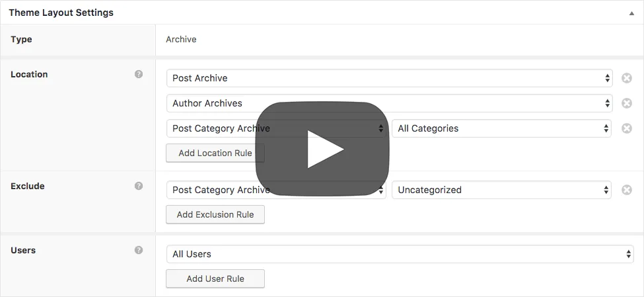Screen dimensions: 644x297
Task: Click the help icon next to Exclude
Action: (x=139, y=186)
